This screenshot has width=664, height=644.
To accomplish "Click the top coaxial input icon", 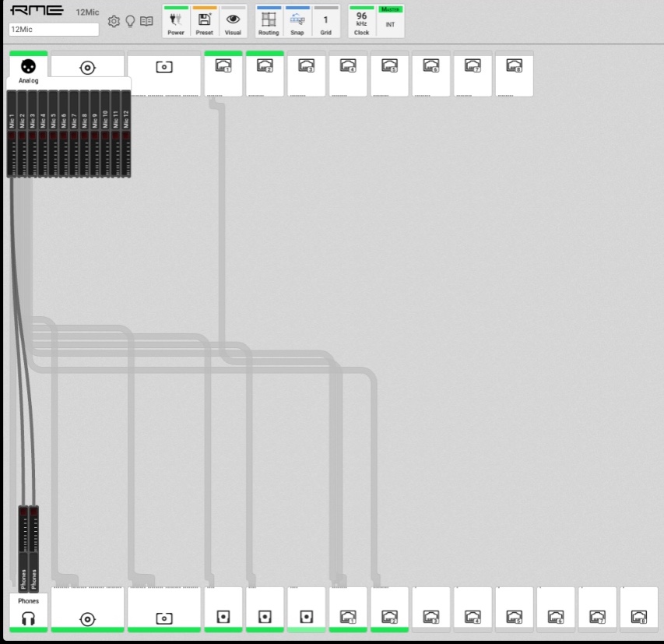I will point(87,68).
